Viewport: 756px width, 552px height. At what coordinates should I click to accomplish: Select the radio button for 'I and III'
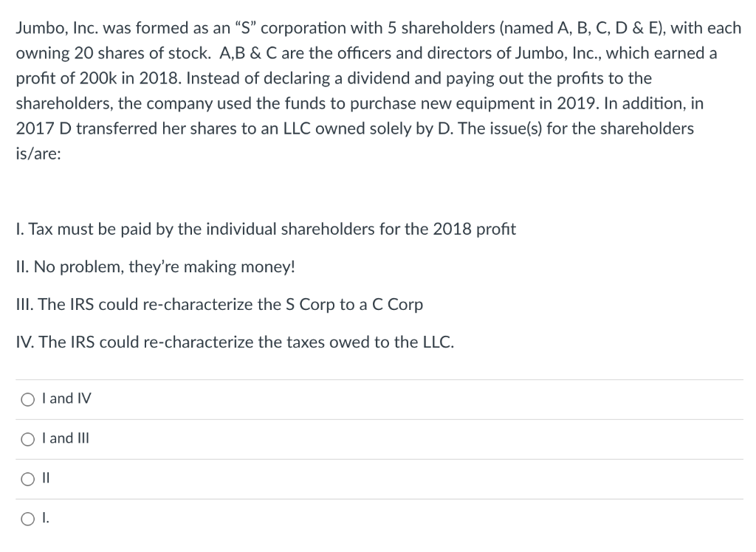coord(28,438)
